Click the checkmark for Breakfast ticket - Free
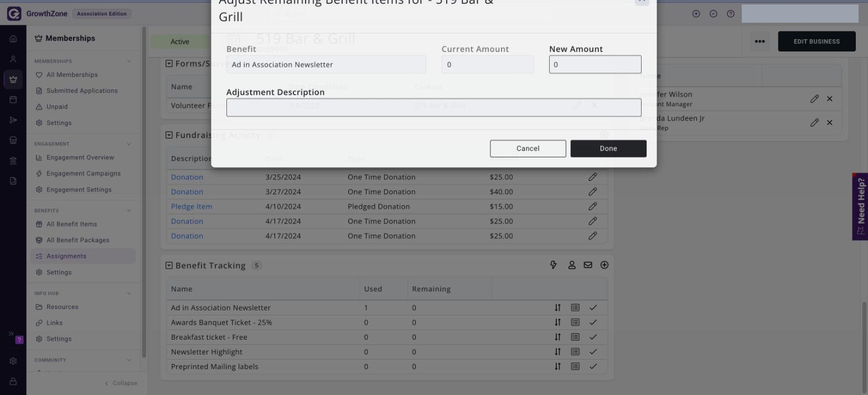Viewport: 868px width, 395px height. point(593,337)
